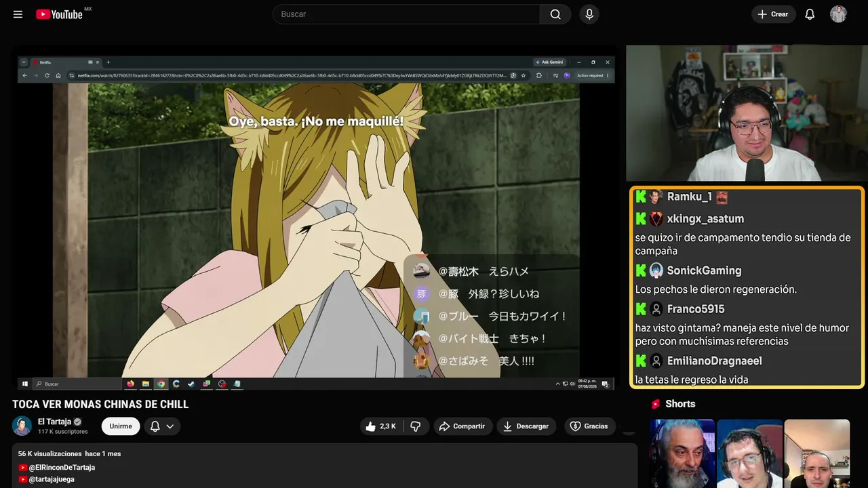Click the video title TOCA VER MONAS CHINAS DE CHILL
The width and height of the screenshot is (868, 488).
tap(100, 405)
